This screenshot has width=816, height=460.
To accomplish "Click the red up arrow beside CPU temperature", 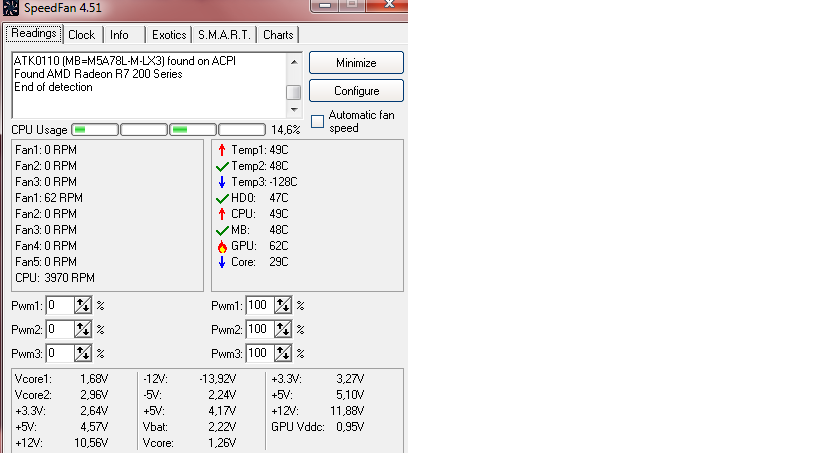I will (x=222, y=214).
